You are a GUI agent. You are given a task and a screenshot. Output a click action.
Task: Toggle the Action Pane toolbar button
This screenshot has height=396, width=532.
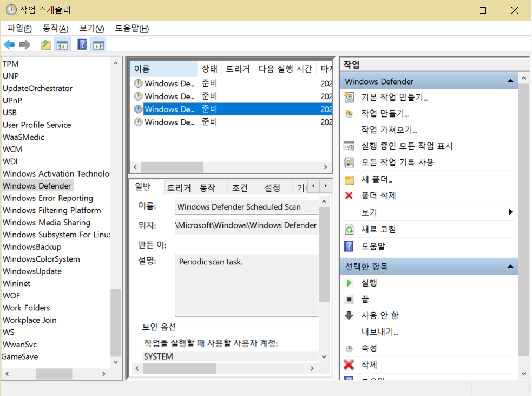98,44
